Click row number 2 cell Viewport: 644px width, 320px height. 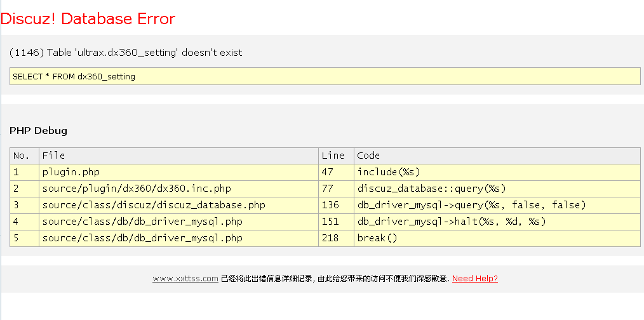point(25,189)
